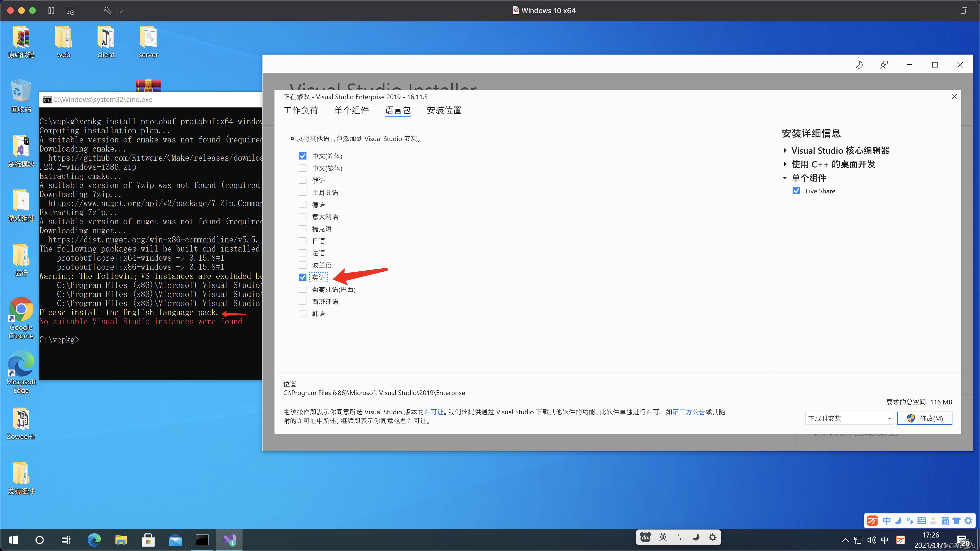This screenshot has height=551, width=980.
Task: Pause the virtual machine
Action: tap(51, 10)
